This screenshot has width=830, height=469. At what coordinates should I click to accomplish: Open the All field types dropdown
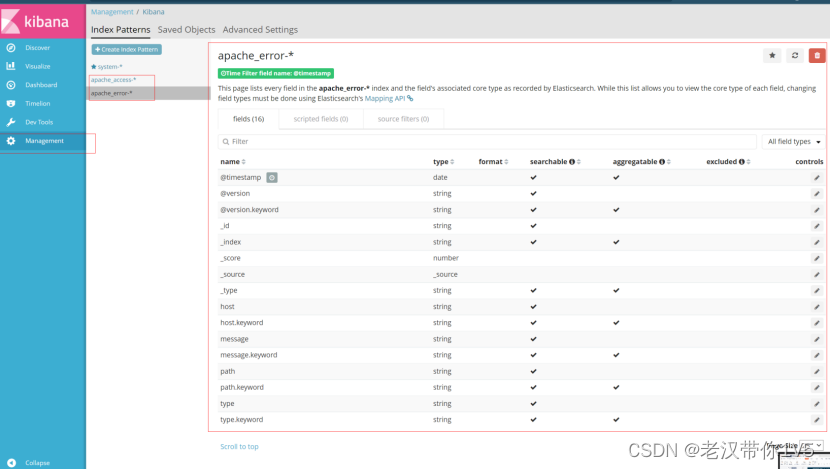(x=793, y=141)
